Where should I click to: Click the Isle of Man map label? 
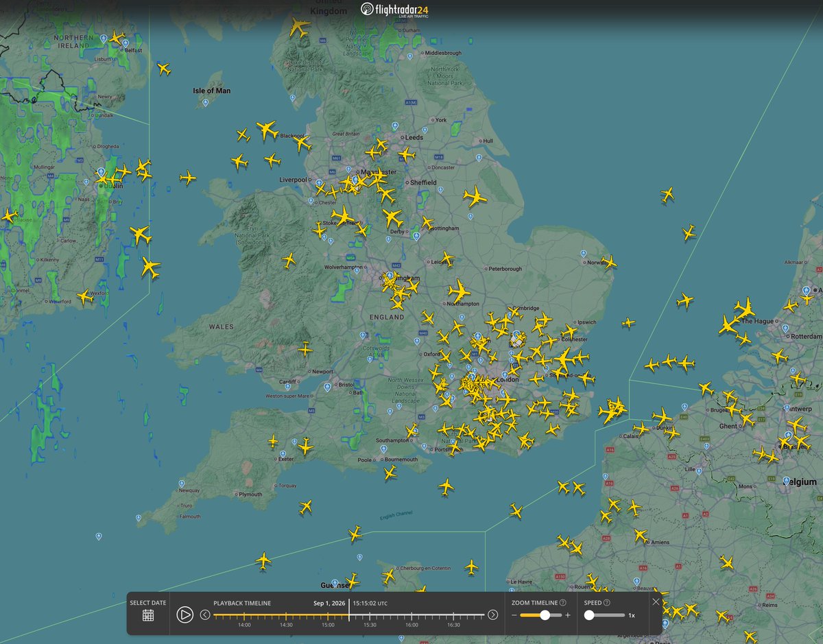pos(212,91)
